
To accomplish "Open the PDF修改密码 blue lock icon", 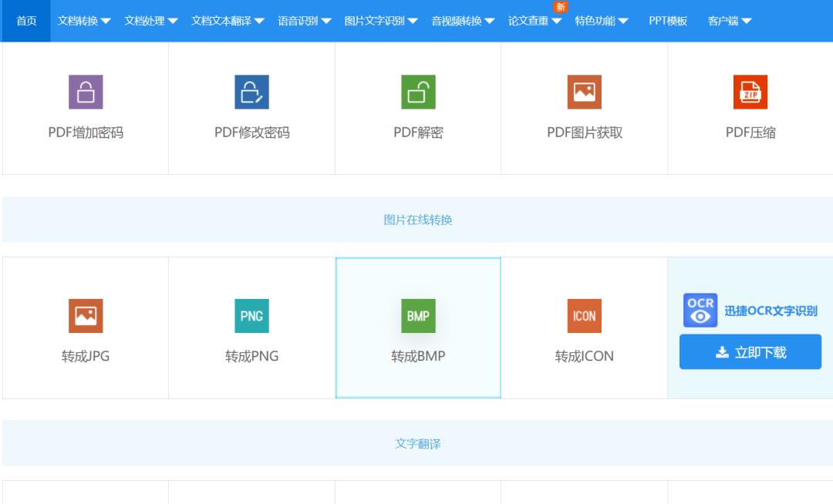I will tap(251, 92).
